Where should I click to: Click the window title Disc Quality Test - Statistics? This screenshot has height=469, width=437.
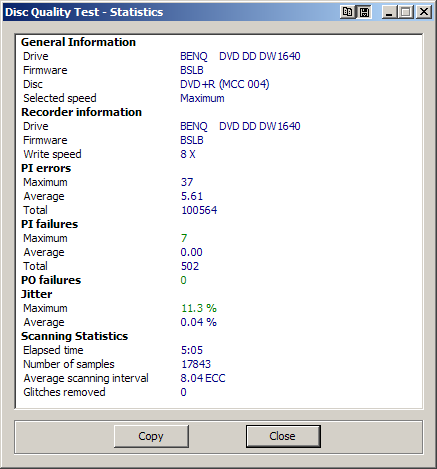(84, 12)
